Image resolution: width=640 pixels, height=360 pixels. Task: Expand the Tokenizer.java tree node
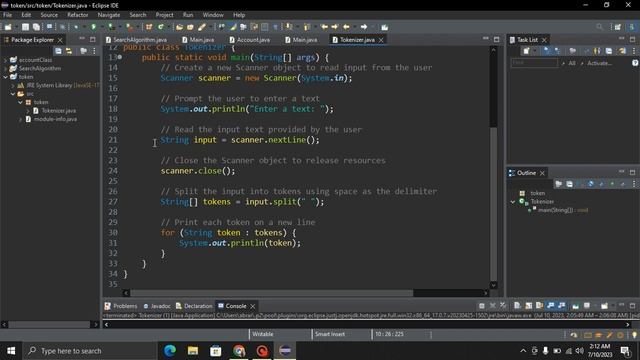coord(27,111)
